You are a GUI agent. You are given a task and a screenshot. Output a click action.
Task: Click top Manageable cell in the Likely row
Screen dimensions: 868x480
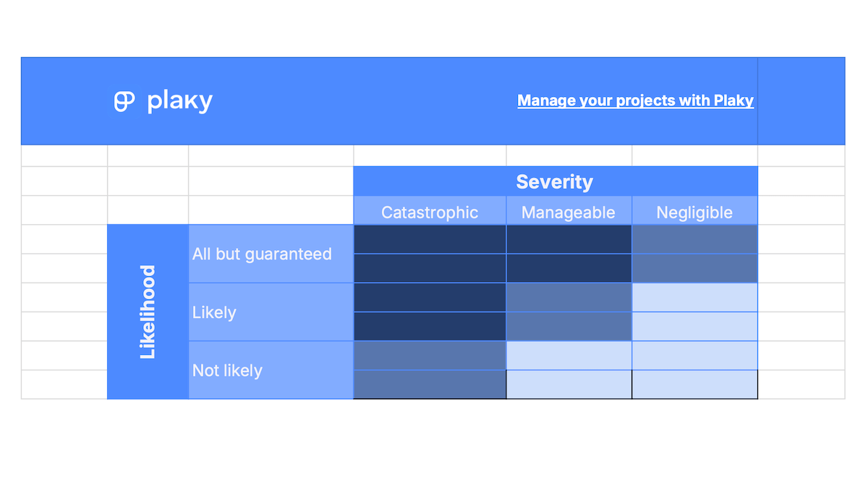[569, 297]
